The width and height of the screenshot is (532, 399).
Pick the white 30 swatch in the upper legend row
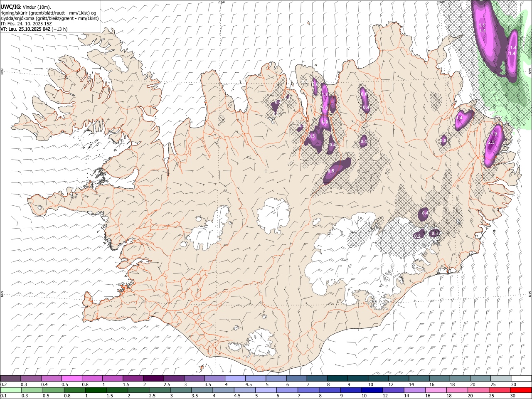tap(521, 378)
